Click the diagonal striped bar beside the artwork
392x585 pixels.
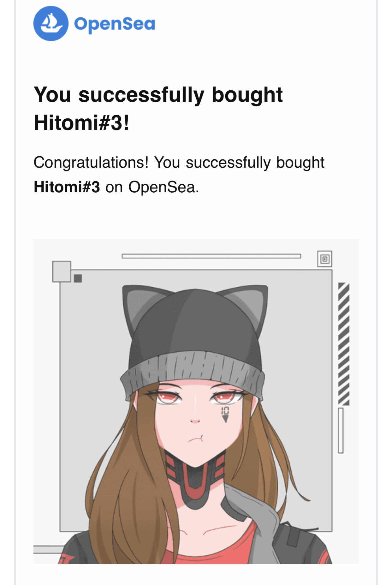tap(344, 344)
